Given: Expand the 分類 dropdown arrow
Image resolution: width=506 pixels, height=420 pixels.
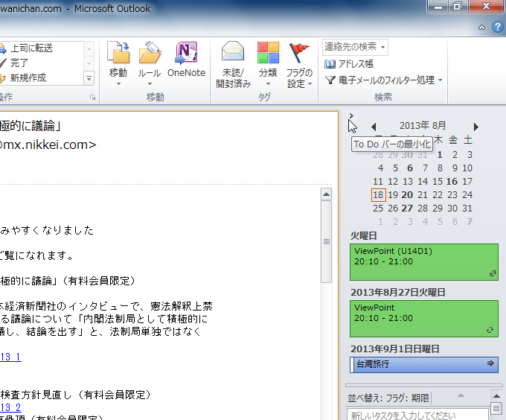Looking at the screenshot, I should [x=268, y=84].
